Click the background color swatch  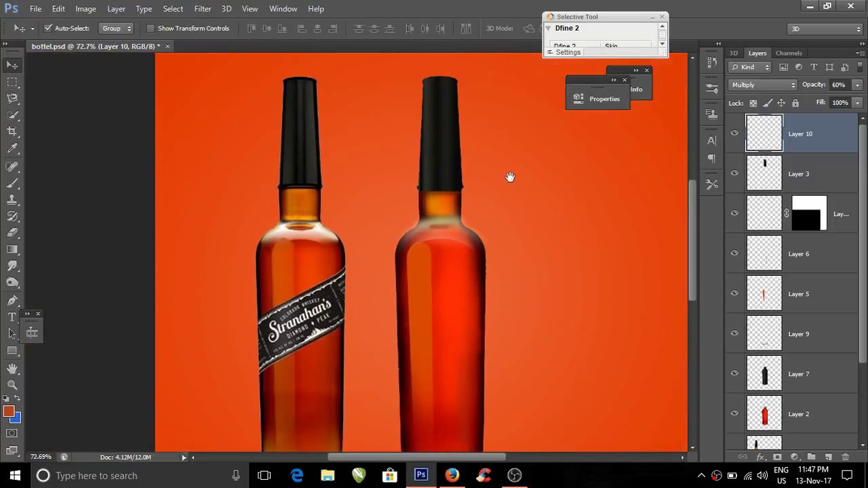coord(16,419)
